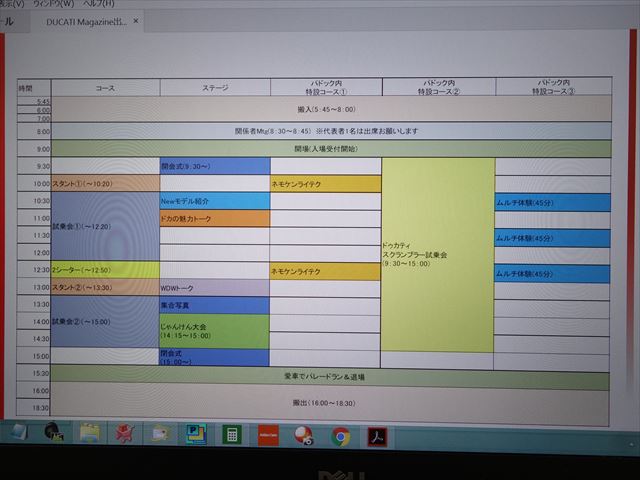Click the 閉会式 (15:00〜) cell
640x480 pixels.
(214, 358)
